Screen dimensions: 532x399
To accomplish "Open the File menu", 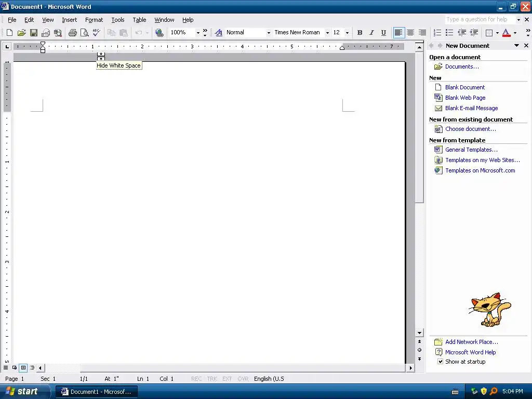I will [12, 20].
